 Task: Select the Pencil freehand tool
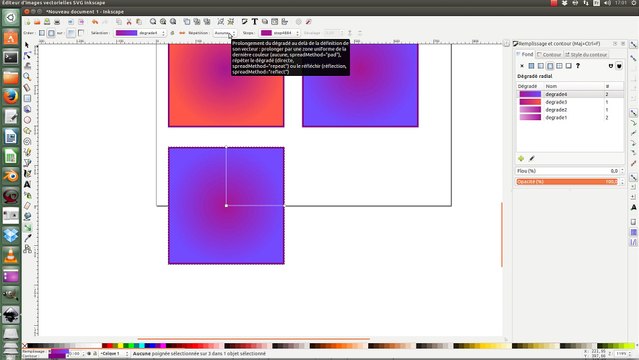[x=27, y=152]
